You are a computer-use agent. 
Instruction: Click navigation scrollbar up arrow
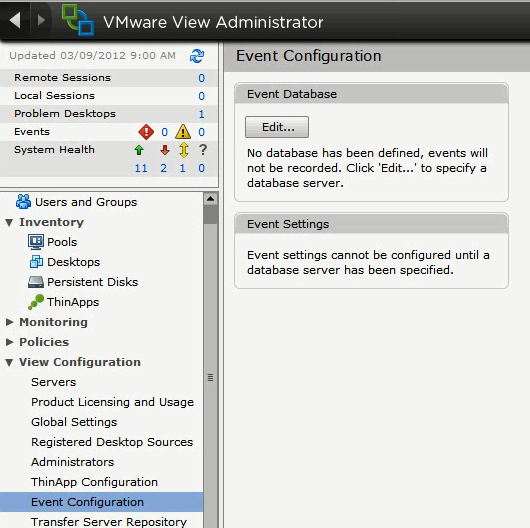click(x=211, y=199)
